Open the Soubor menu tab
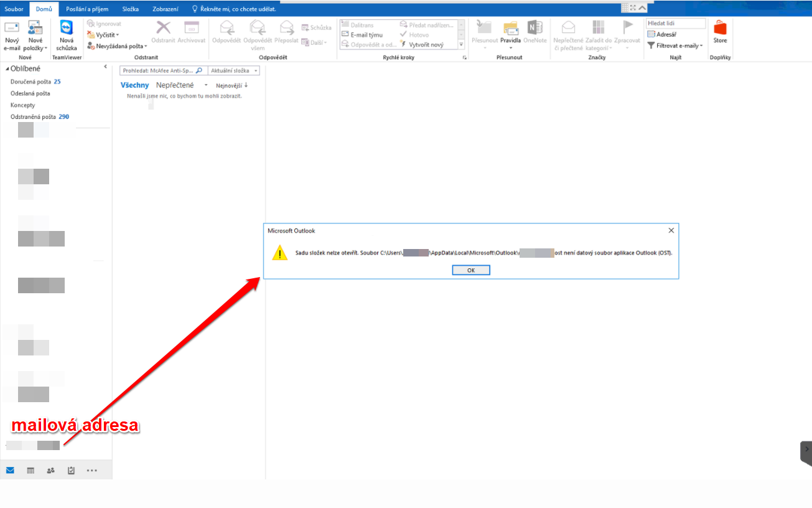 [14, 9]
